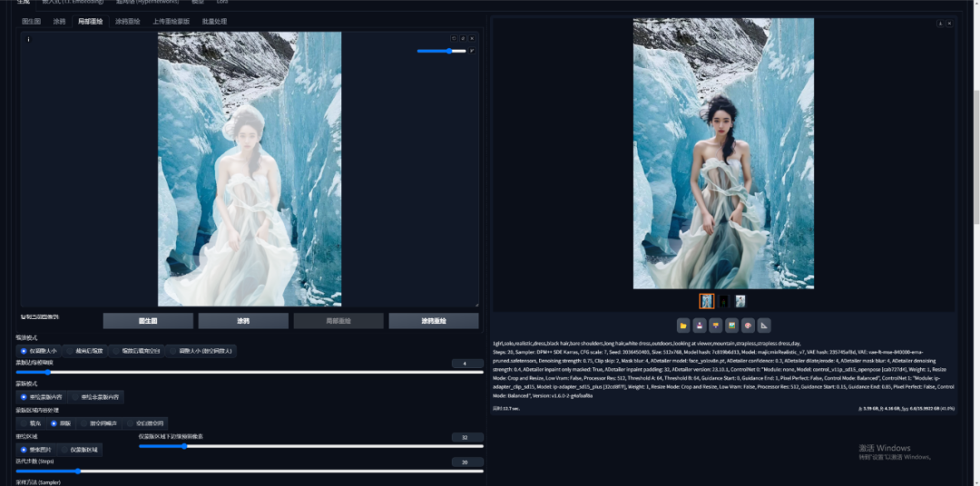Screen dimensions: 980x486
Task: Send output image to img2img tab icon
Action: coord(716,326)
